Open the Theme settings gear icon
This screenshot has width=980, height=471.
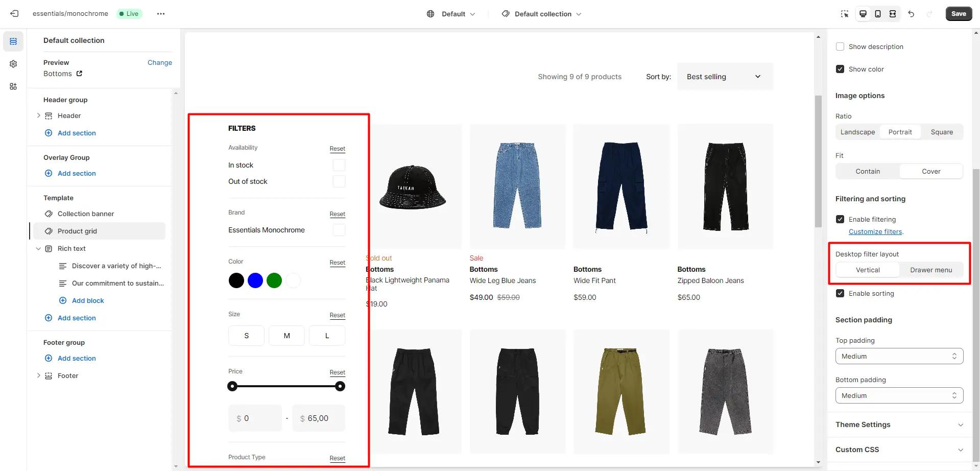tap(13, 64)
